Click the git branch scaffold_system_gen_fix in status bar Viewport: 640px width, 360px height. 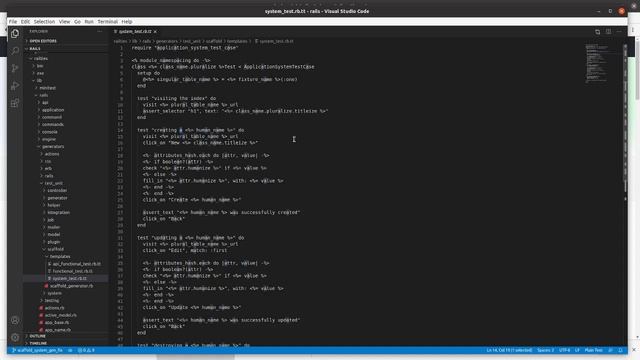(37, 350)
